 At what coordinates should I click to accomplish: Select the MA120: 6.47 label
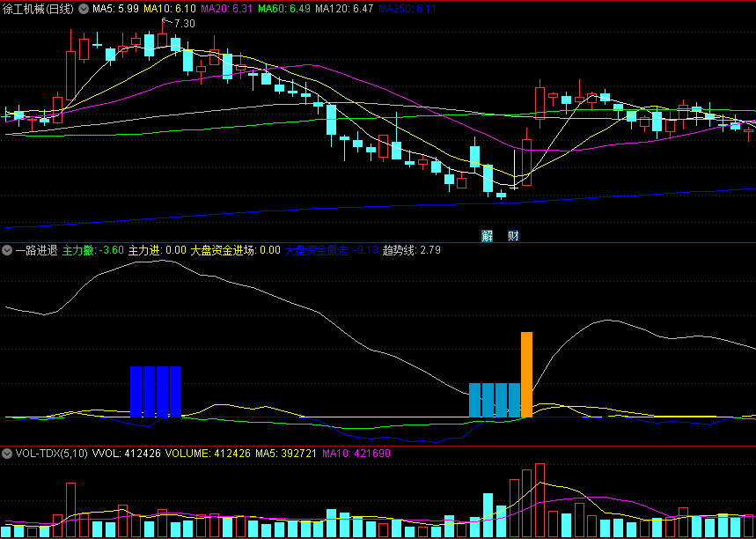344,9
